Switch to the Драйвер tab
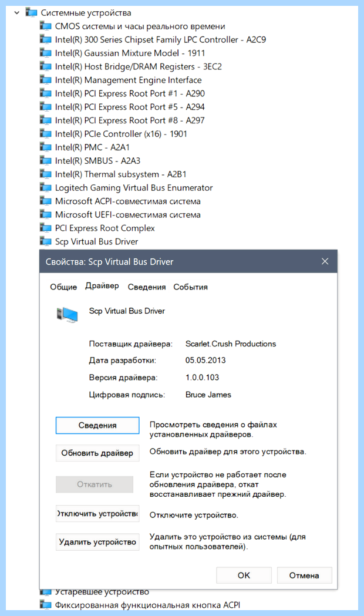Screen dimensions: 364x616 click(102, 286)
